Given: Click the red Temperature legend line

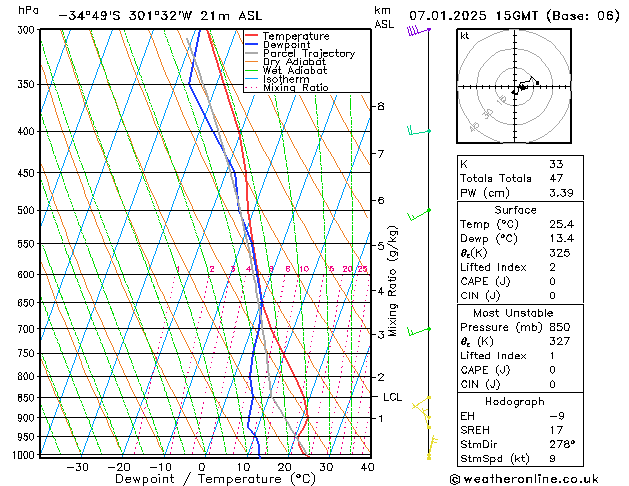Looking at the screenshot, I should coord(251,36).
